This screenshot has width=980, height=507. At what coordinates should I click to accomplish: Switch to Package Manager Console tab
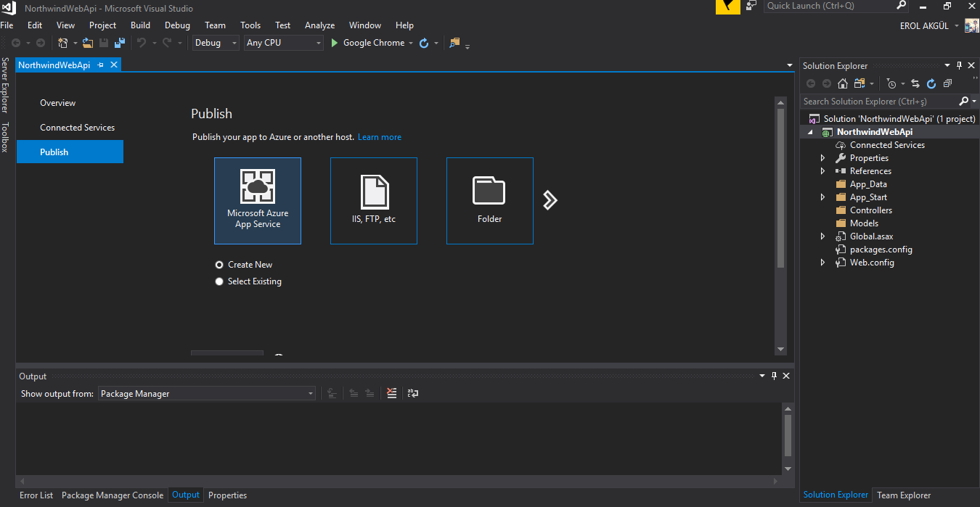point(113,495)
